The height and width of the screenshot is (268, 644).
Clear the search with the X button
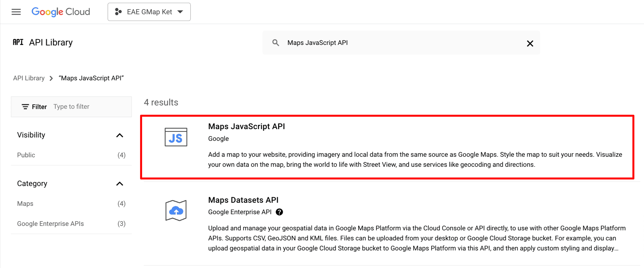coord(530,43)
